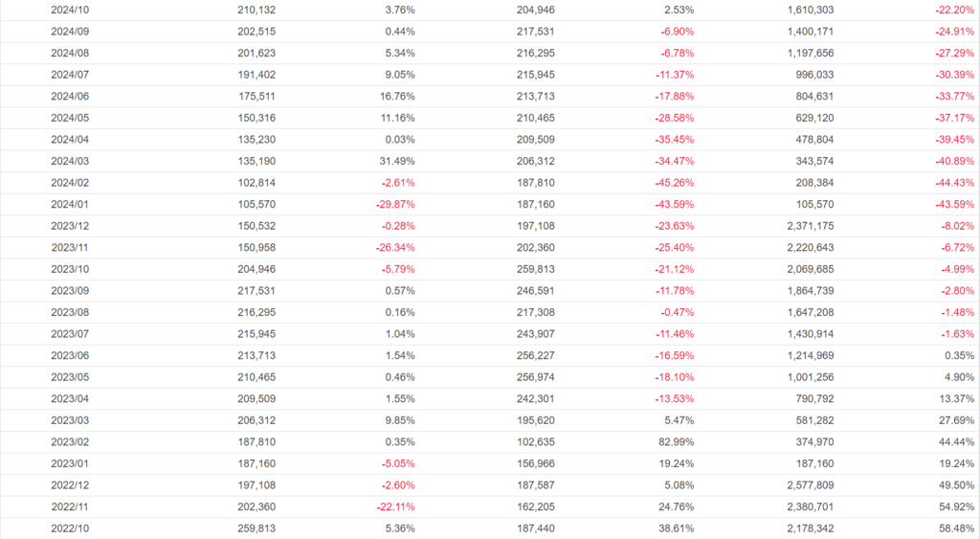This screenshot has height=539, width=980.
Task: Select the 210,132 value cell
Action: click(257, 10)
